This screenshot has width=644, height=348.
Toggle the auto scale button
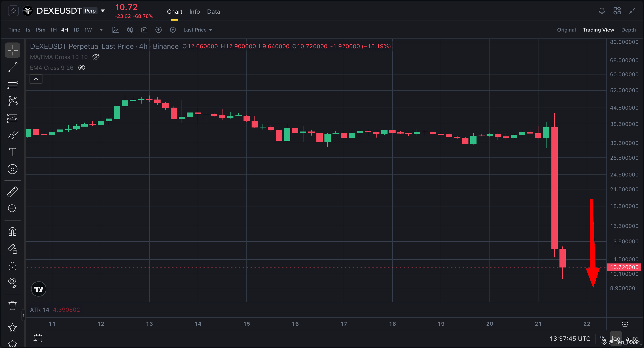tap(632, 339)
